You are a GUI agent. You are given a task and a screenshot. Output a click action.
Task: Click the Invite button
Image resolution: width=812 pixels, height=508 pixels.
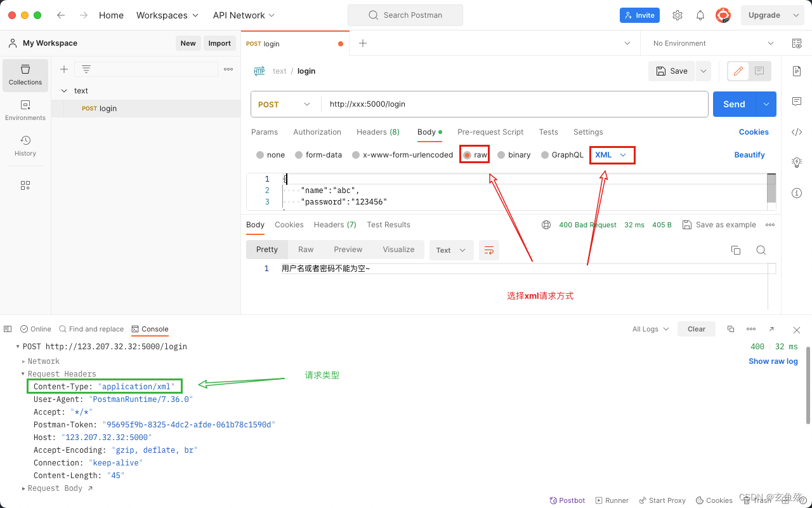pos(639,15)
